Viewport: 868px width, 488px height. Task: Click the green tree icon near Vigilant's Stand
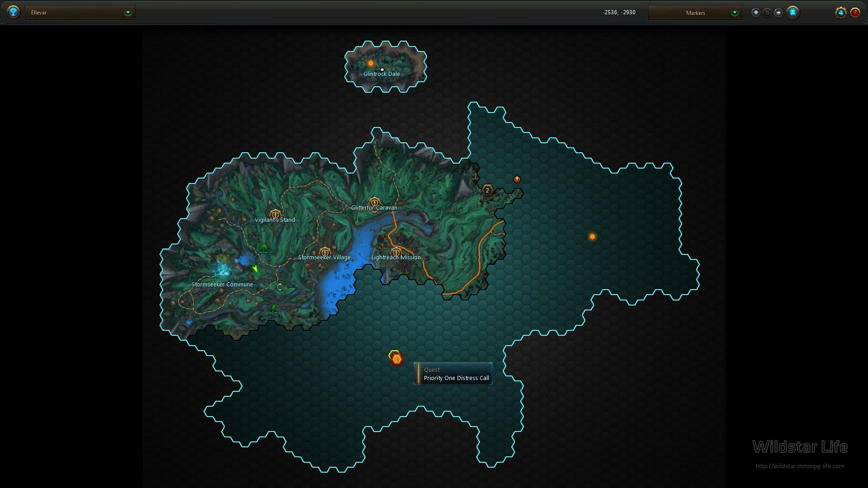pyautogui.click(x=264, y=248)
